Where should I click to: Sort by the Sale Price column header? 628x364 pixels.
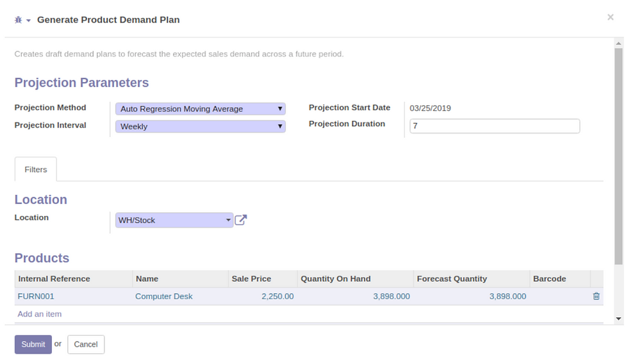pyautogui.click(x=251, y=279)
